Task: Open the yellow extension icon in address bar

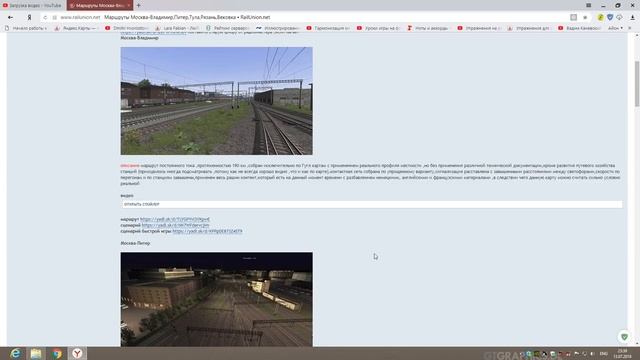Action: 600,18
